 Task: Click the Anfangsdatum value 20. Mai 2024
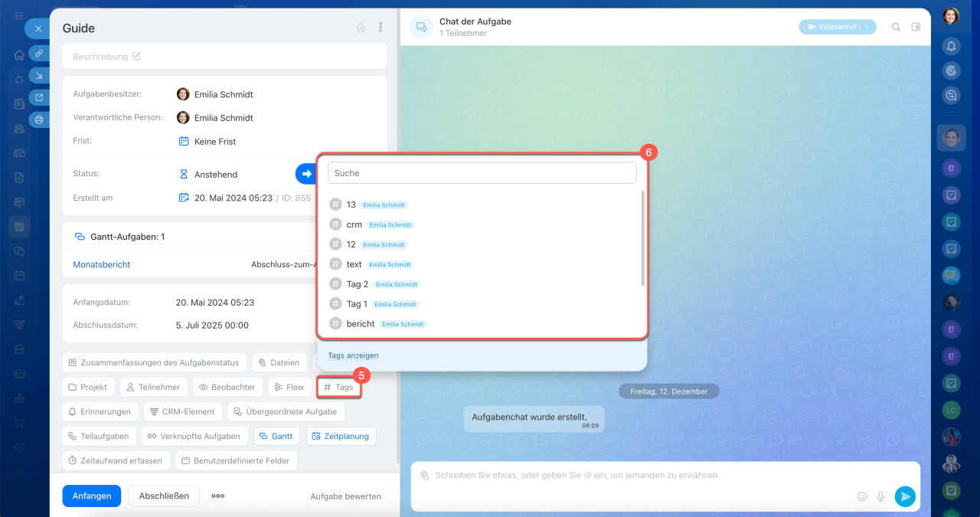point(215,303)
